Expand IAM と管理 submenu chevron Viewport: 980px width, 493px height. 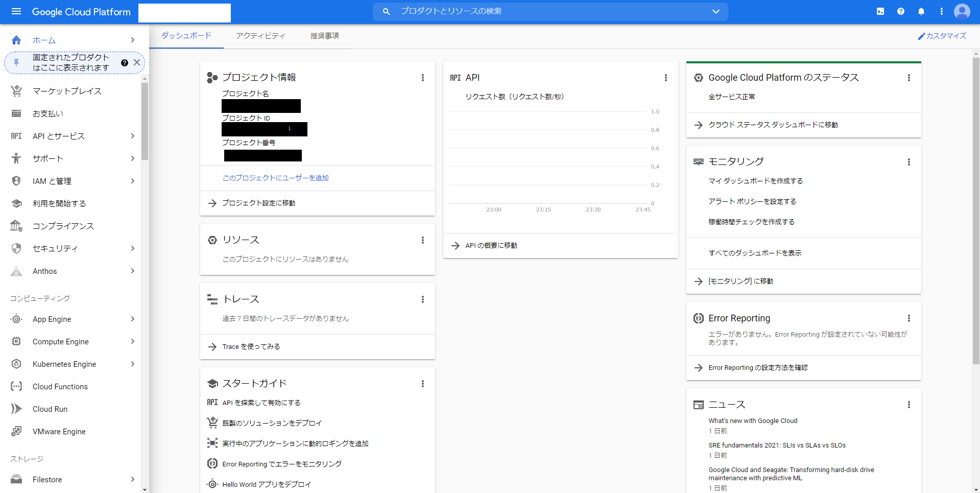coord(133,181)
